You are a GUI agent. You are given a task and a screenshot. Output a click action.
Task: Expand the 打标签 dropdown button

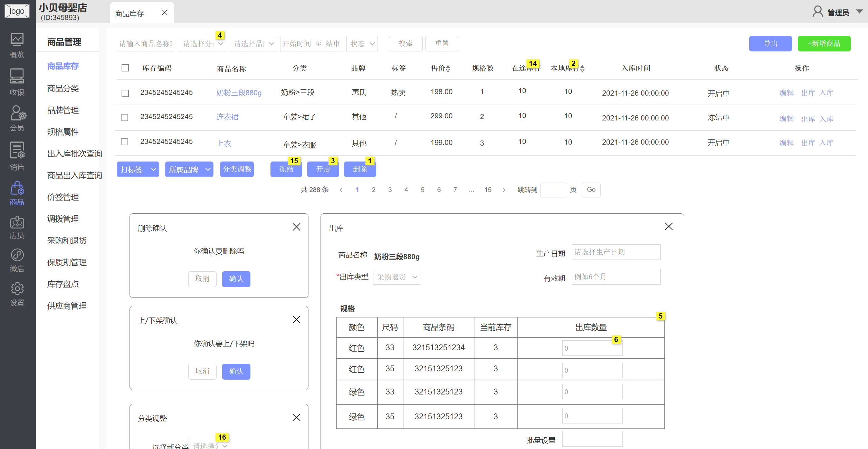point(138,169)
